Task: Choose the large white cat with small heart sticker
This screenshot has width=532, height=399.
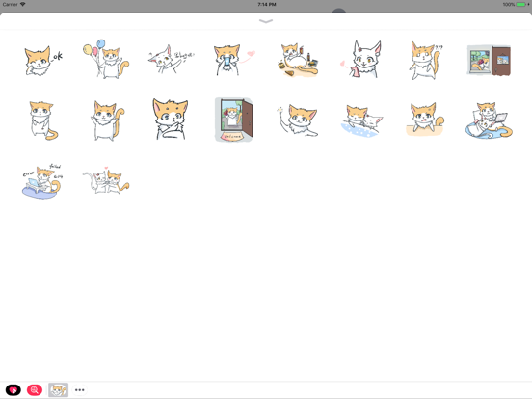Action: coord(362,59)
